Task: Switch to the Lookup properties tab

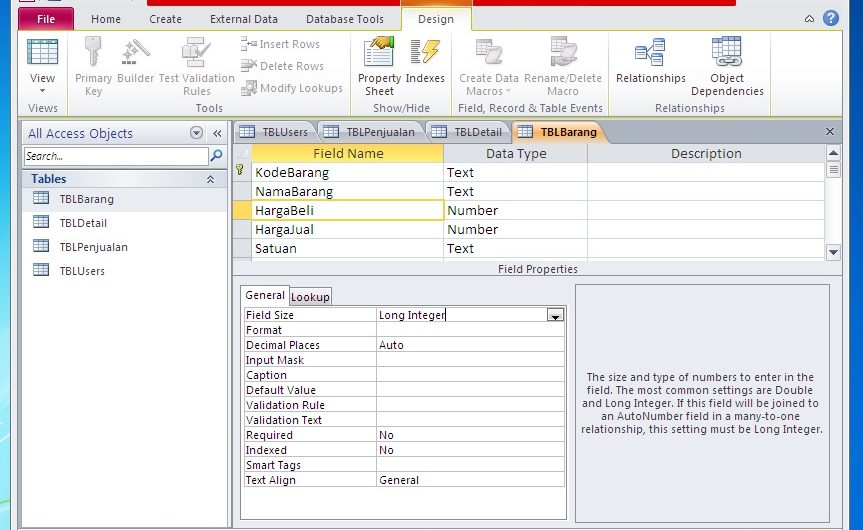Action: 310,297
